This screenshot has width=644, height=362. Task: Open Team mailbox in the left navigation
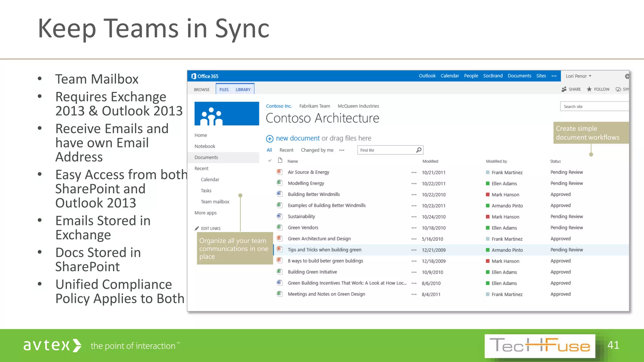coord(215,202)
